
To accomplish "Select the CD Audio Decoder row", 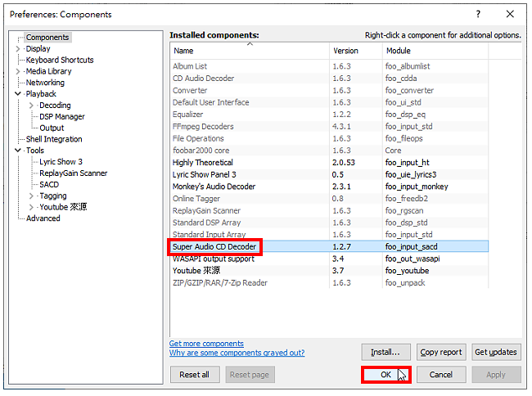I will click(329, 79).
